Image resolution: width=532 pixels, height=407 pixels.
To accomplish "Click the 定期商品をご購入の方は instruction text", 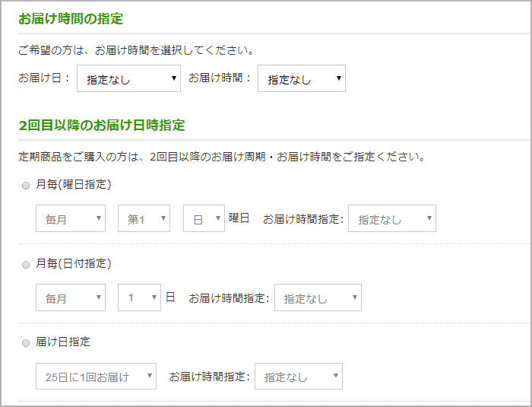I will pos(222,157).
